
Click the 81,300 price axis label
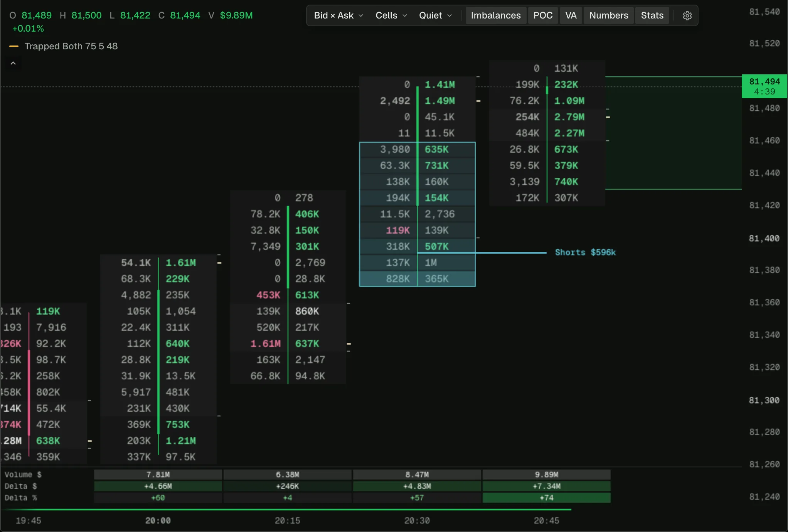764,401
